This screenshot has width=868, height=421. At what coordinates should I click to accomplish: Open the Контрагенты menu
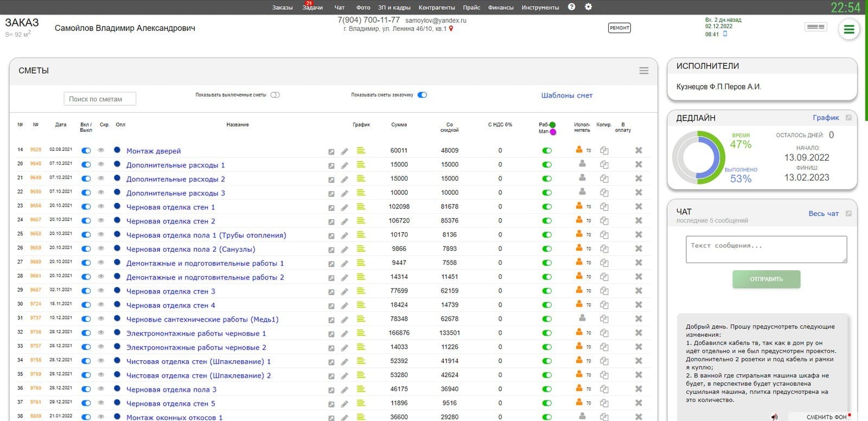[436, 8]
